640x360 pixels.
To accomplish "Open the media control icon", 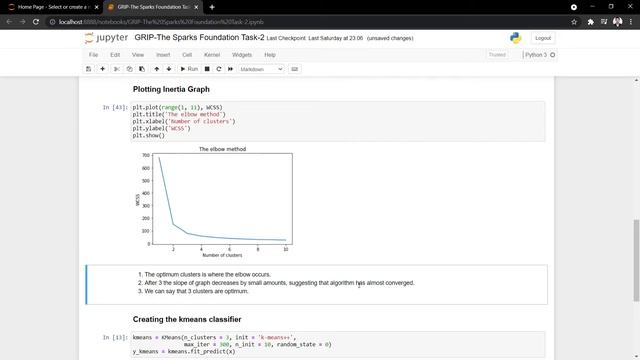I will tap(604, 22).
